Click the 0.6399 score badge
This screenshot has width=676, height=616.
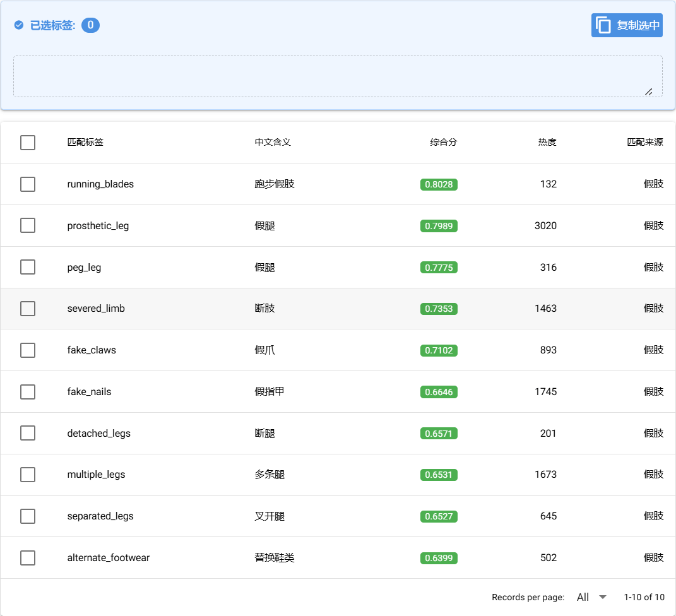(x=439, y=558)
